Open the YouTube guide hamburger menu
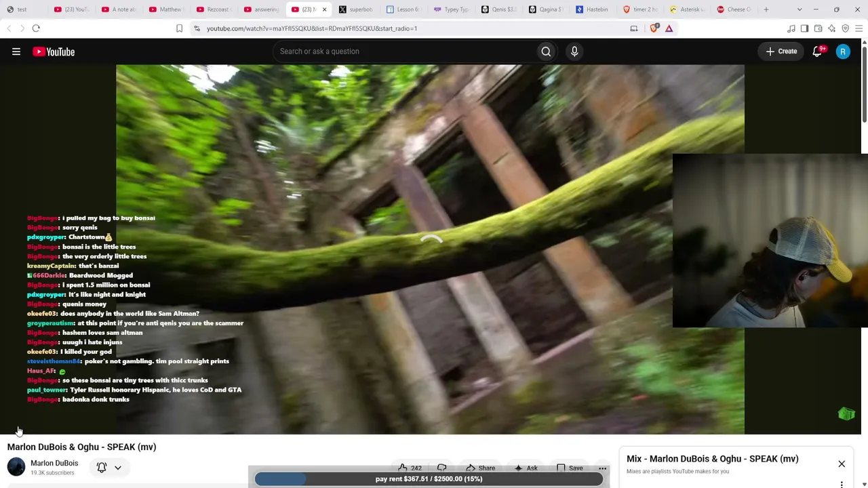Image resolution: width=868 pixels, height=488 pixels. click(x=16, y=52)
